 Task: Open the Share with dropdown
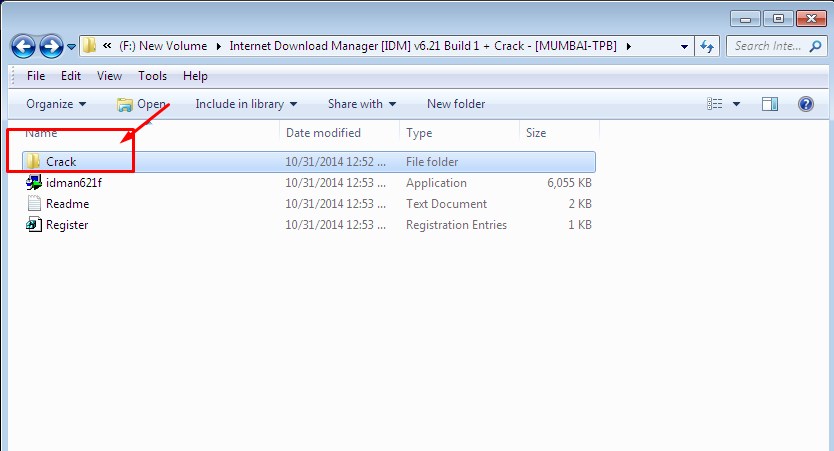coord(362,104)
